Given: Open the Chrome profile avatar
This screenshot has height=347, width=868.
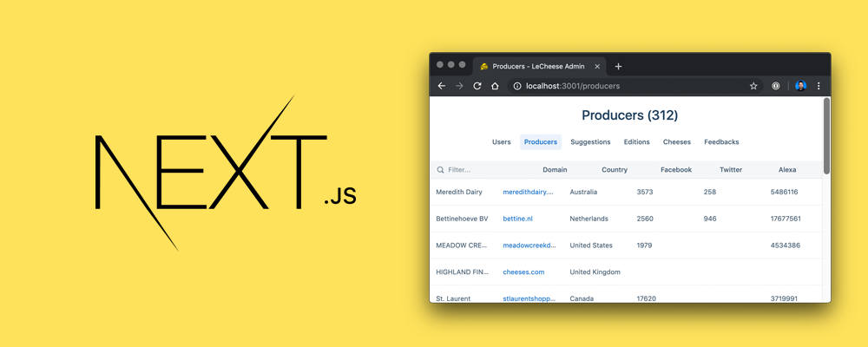Looking at the screenshot, I should point(800,86).
